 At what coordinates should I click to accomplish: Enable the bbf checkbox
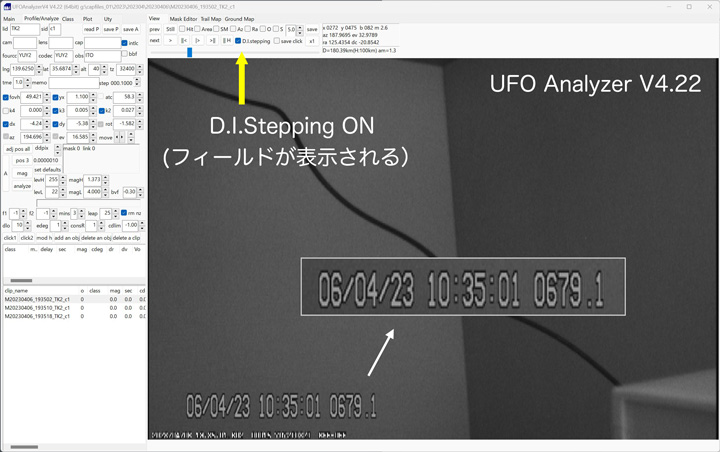[x=124, y=54]
